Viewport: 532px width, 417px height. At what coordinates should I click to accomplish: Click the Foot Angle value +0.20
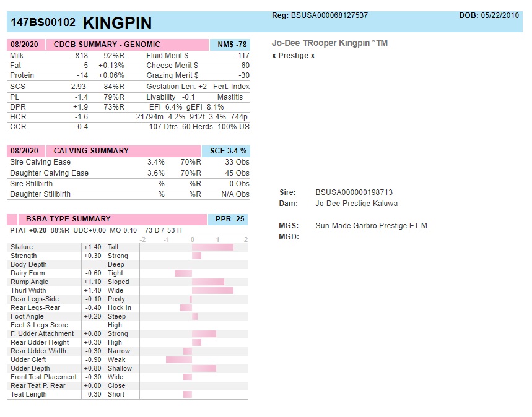(92, 316)
